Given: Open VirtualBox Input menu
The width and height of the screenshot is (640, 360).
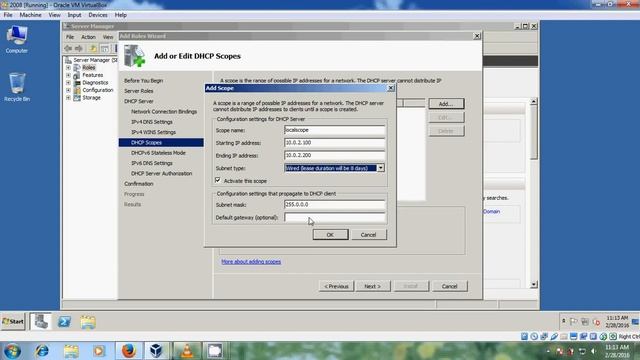Looking at the screenshot, I should pos(74,15).
